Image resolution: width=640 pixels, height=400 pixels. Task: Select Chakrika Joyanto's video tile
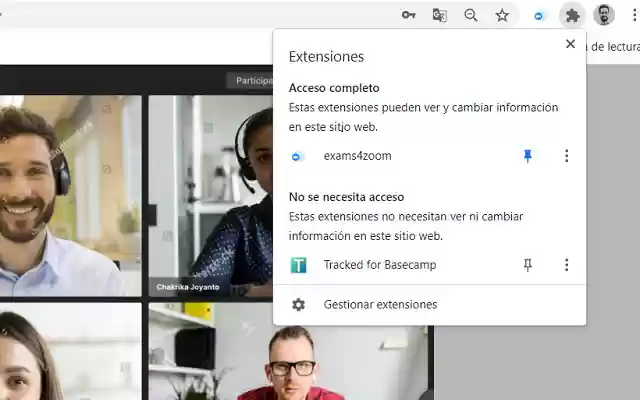(211, 196)
